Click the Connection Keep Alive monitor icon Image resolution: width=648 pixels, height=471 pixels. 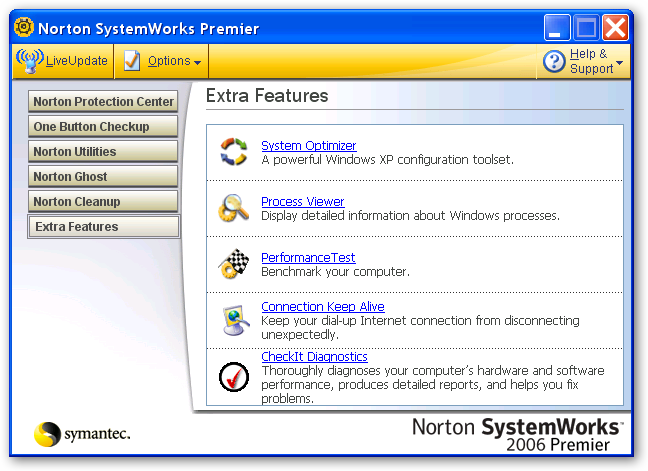point(235,320)
